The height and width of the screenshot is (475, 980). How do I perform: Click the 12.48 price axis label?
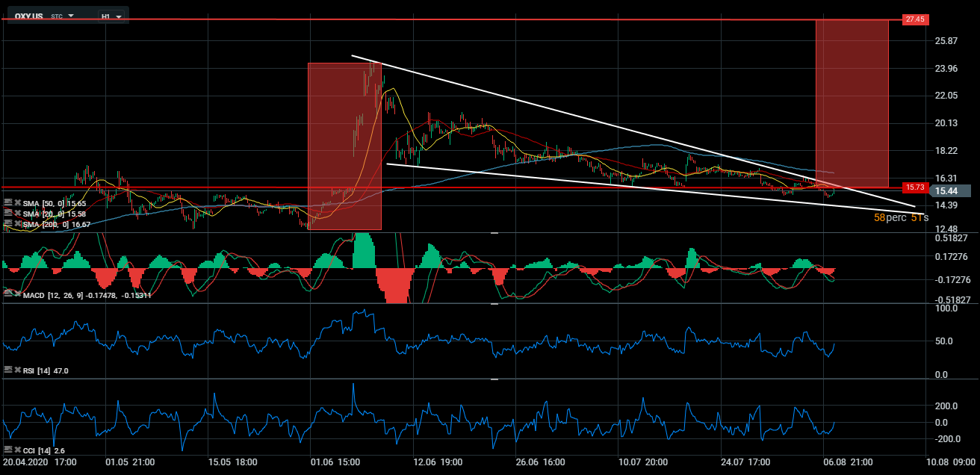[946, 229]
